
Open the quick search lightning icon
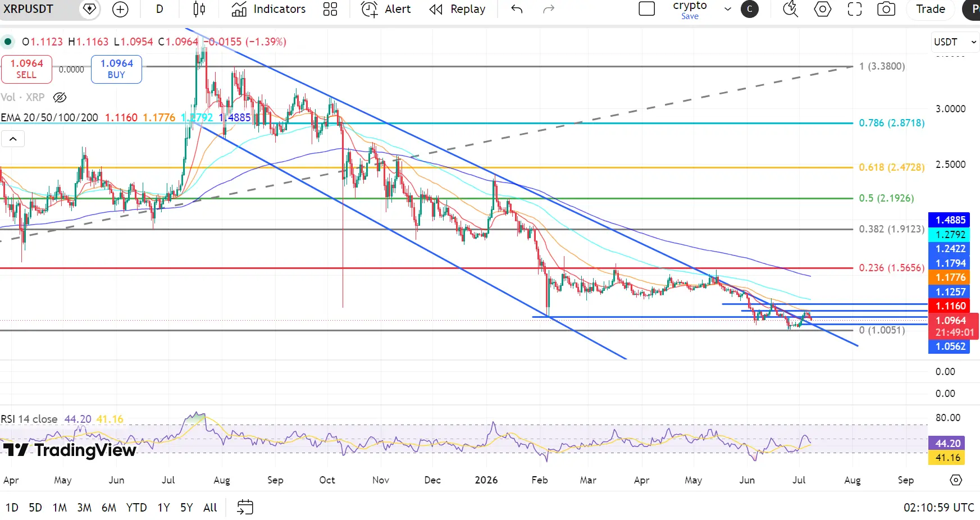pos(790,9)
